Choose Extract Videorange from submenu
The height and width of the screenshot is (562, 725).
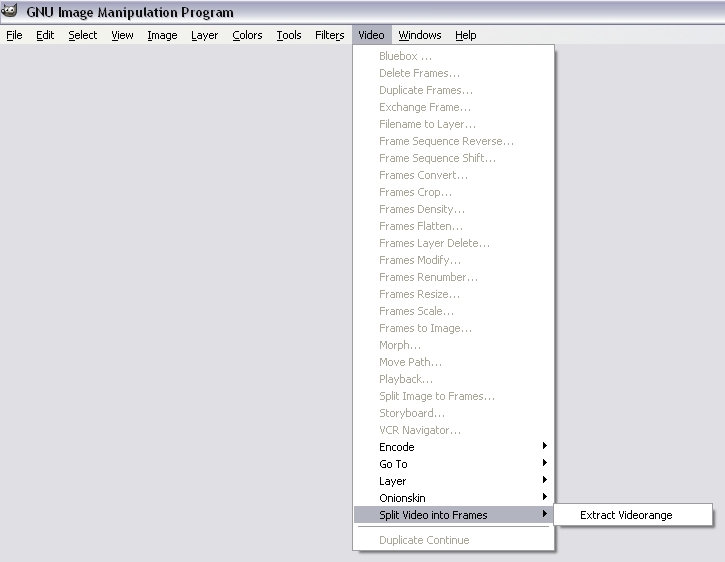[x=626, y=515]
